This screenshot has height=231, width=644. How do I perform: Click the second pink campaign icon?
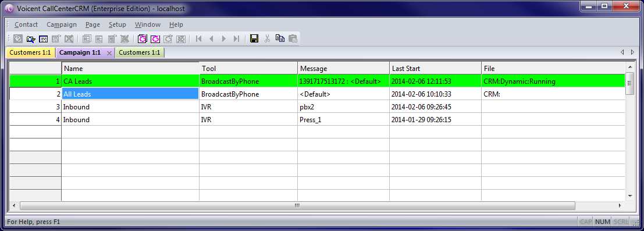pyautogui.click(x=155, y=39)
